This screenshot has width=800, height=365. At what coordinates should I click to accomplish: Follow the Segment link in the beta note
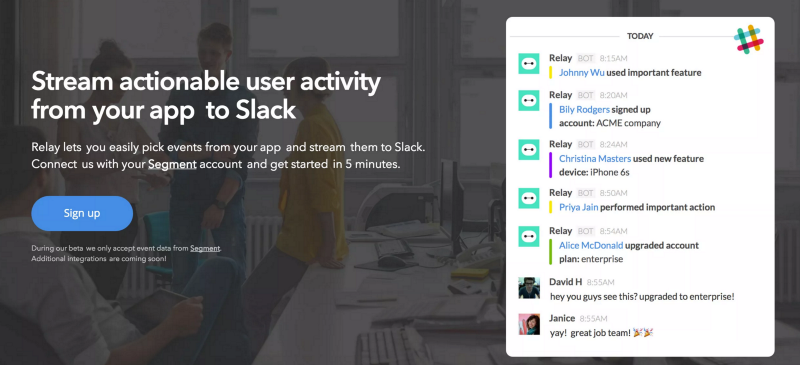205,249
